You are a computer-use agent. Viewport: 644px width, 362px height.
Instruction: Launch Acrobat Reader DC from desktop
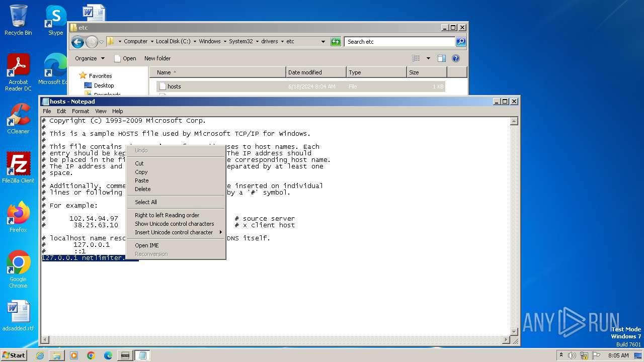pyautogui.click(x=18, y=72)
